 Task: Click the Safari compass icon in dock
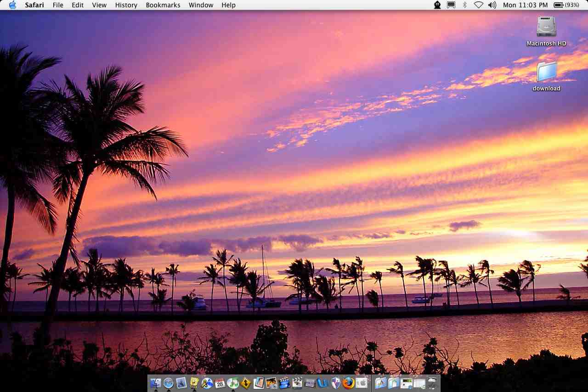(x=169, y=383)
